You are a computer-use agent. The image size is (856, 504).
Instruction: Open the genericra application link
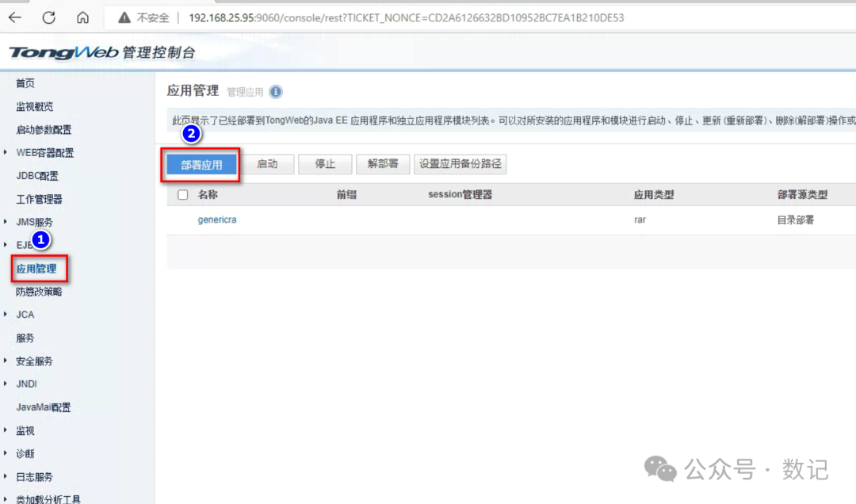click(216, 220)
